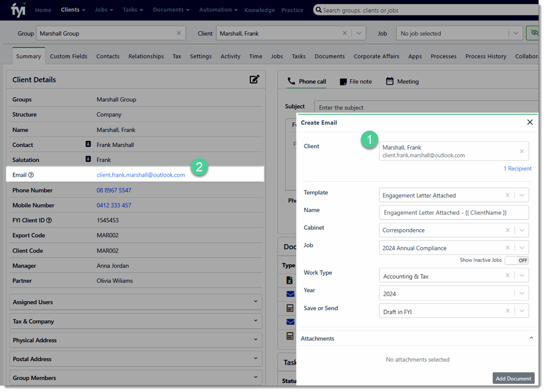
Task: Click mobile number 0412 333 457
Action: click(x=114, y=205)
